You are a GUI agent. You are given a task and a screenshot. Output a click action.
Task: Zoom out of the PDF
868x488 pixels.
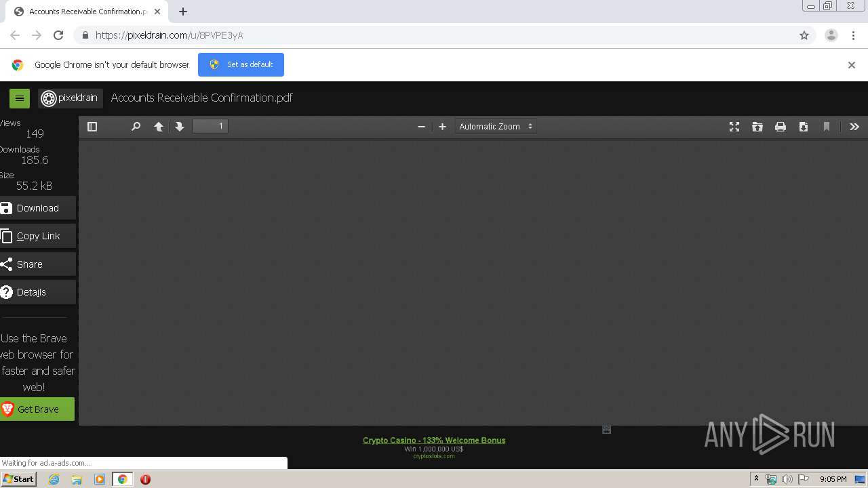click(421, 127)
